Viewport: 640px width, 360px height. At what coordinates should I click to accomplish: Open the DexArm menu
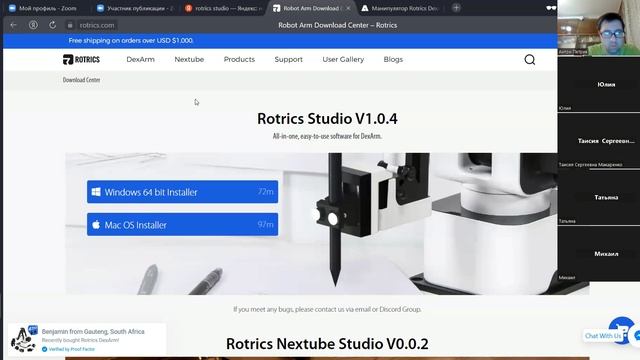140,60
